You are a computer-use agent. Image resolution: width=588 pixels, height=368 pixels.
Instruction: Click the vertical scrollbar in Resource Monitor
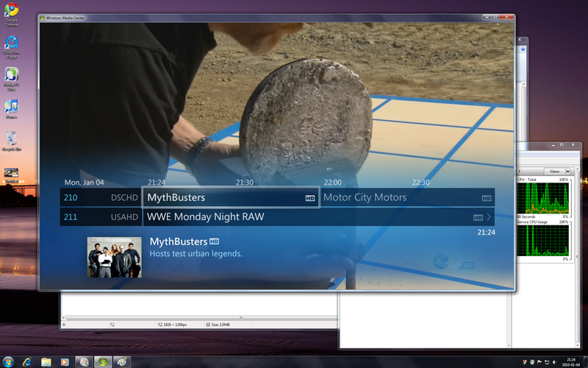577,257
